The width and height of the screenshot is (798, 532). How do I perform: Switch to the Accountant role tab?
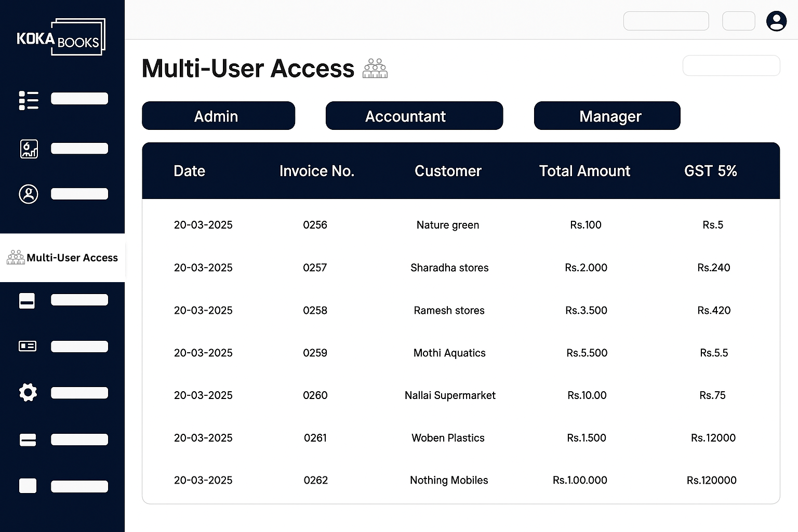(414, 116)
